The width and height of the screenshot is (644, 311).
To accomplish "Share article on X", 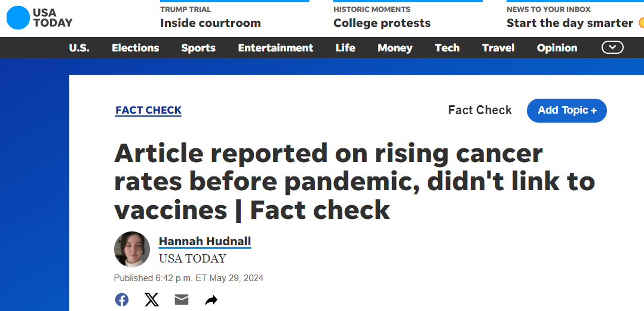I will pos(152,300).
